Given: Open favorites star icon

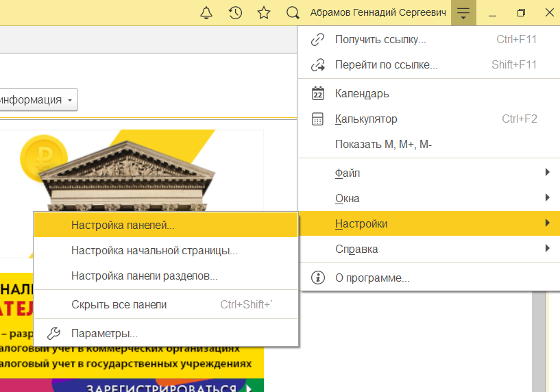Looking at the screenshot, I should [263, 13].
